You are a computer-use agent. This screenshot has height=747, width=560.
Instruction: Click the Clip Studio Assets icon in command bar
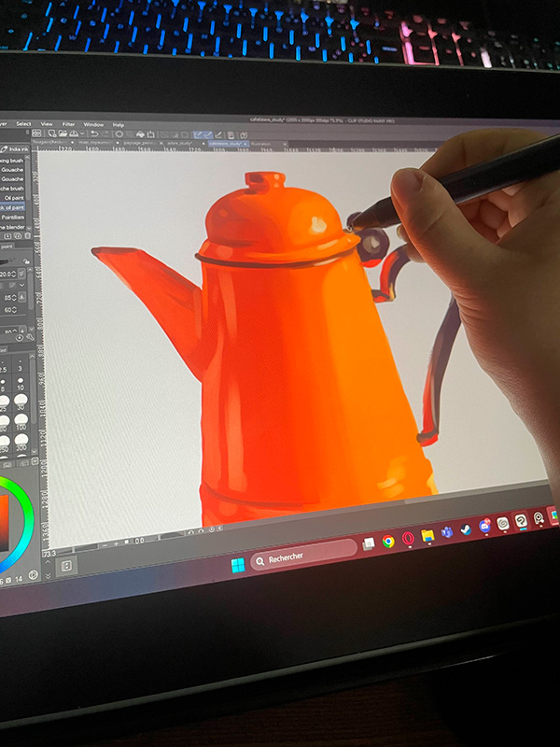[x=231, y=135]
